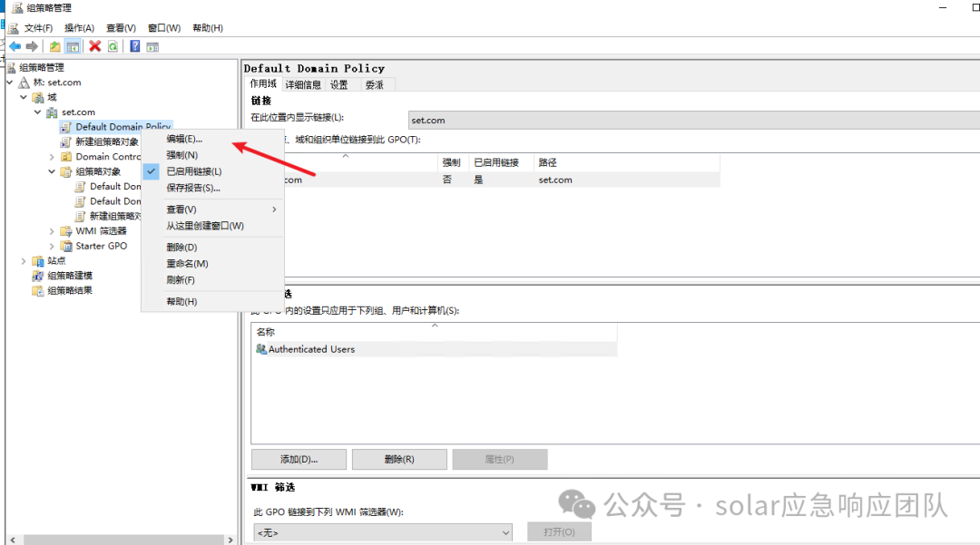Click the red X Delete toolbar icon
Image resolution: width=980 pixels, height=545 pixels.
(x=94, y=46)
